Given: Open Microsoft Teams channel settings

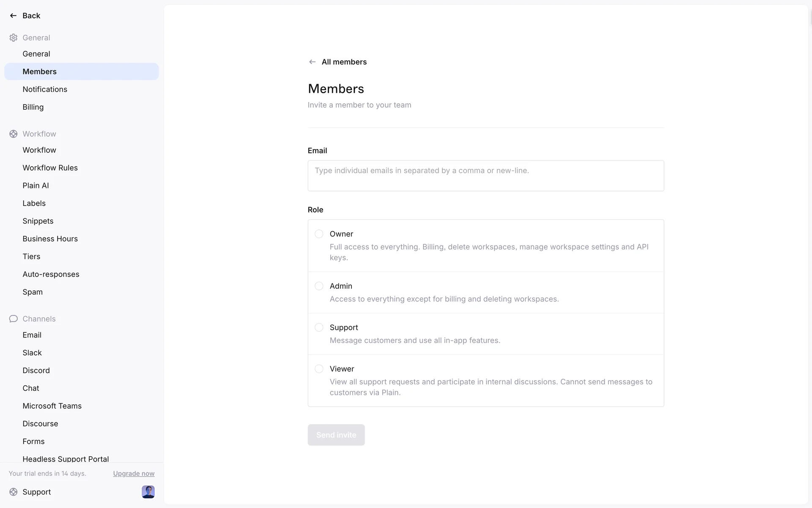Looking at the screenshot, I should (52, 406).
